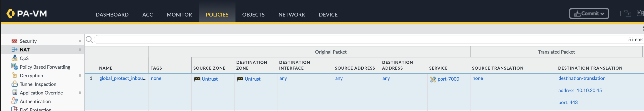The width and height of the screenshot is (644, 111).
Task: Sort by the TAGS column header
Action: (x=156, y=68)
